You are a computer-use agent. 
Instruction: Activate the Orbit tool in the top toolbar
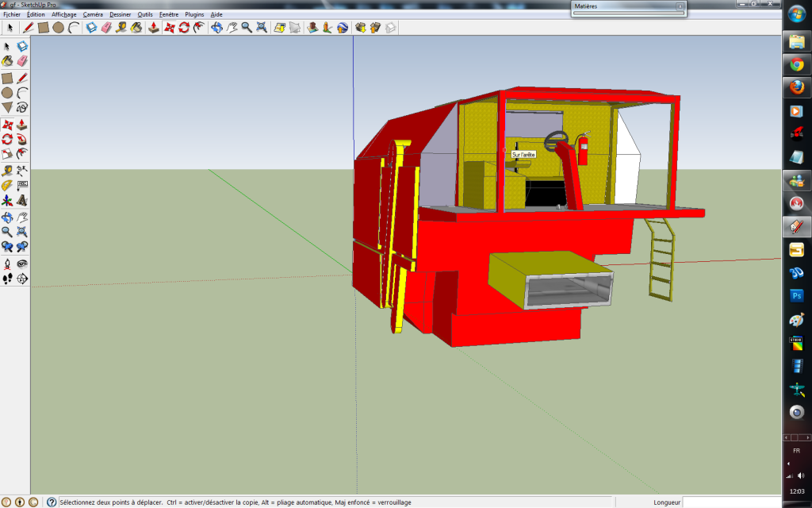[216, 28]
